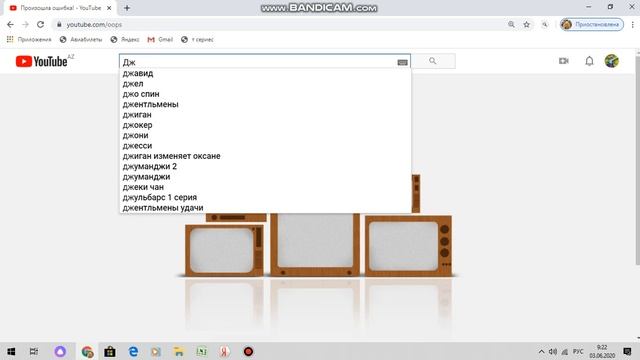640x360 pixels.
Task: Open Task View in taskbar
Action: [x=34, y=351]
